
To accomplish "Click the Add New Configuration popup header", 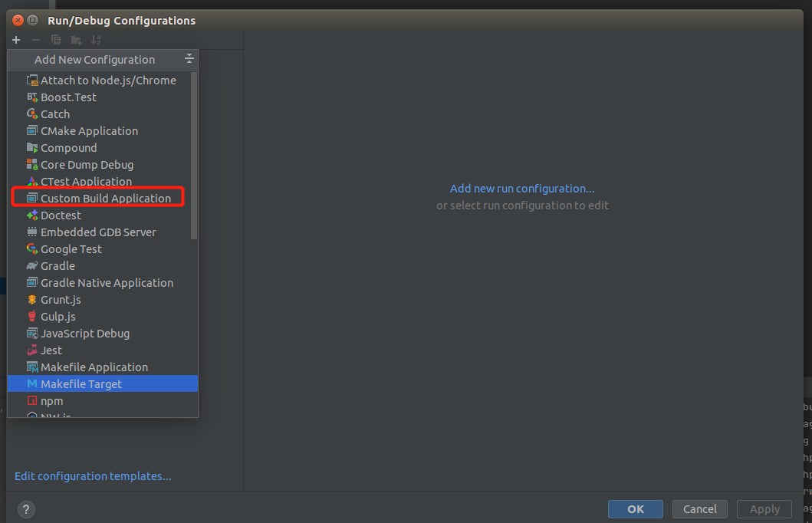I will click(103, 60).
